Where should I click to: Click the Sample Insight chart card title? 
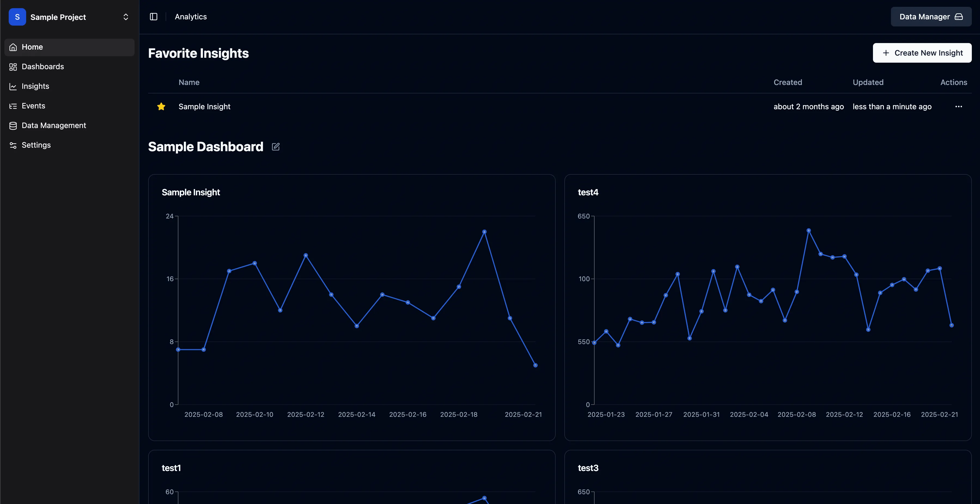(191, 192)
